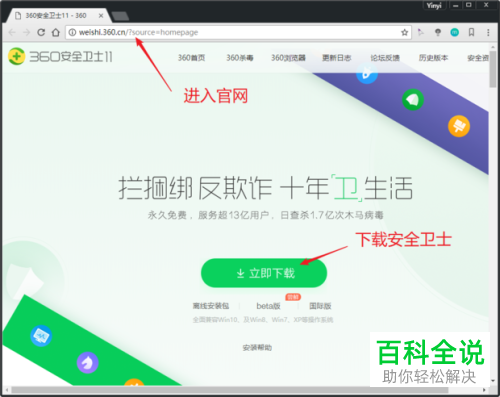Open the 360首页 nav link
Image resolution: width=500 pixels, height=397 pixels.
[191, 58]
